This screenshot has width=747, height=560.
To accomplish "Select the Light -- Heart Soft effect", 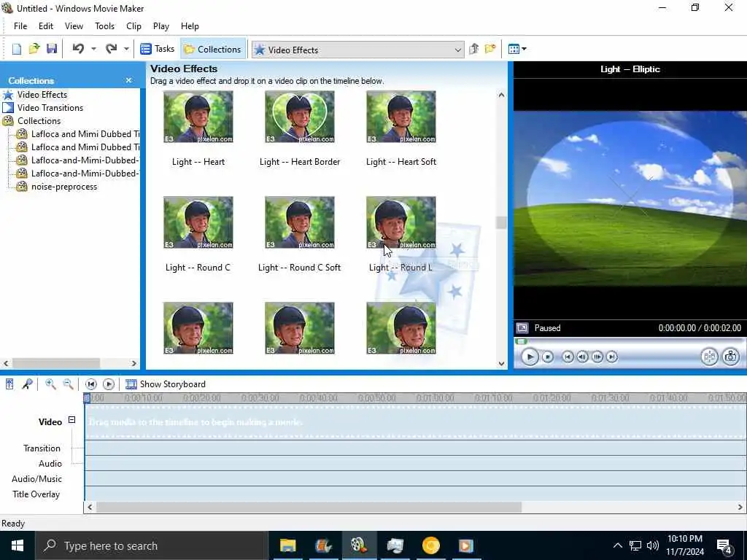I will [x=401, y=117].
